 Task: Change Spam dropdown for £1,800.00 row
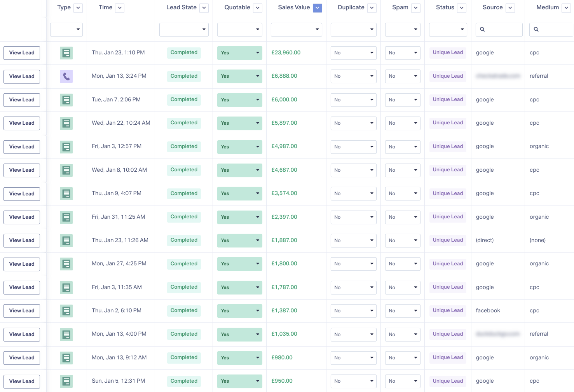coord(403,264)
